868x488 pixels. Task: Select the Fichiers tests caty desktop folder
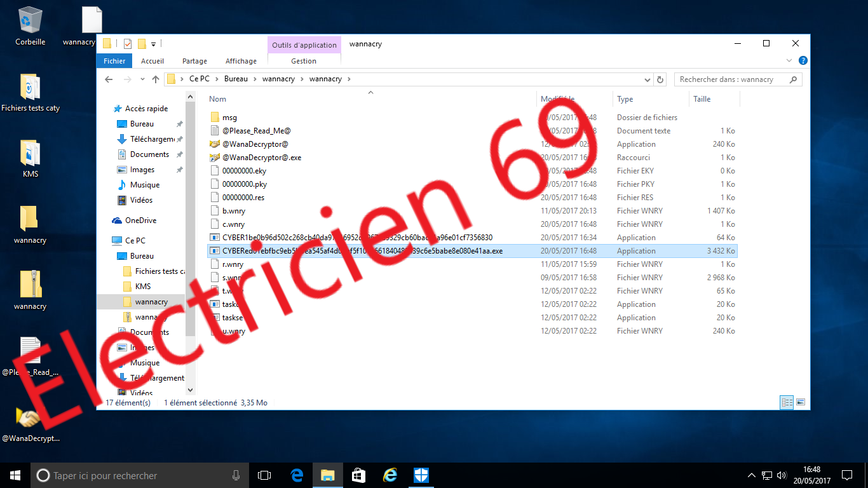31,93
